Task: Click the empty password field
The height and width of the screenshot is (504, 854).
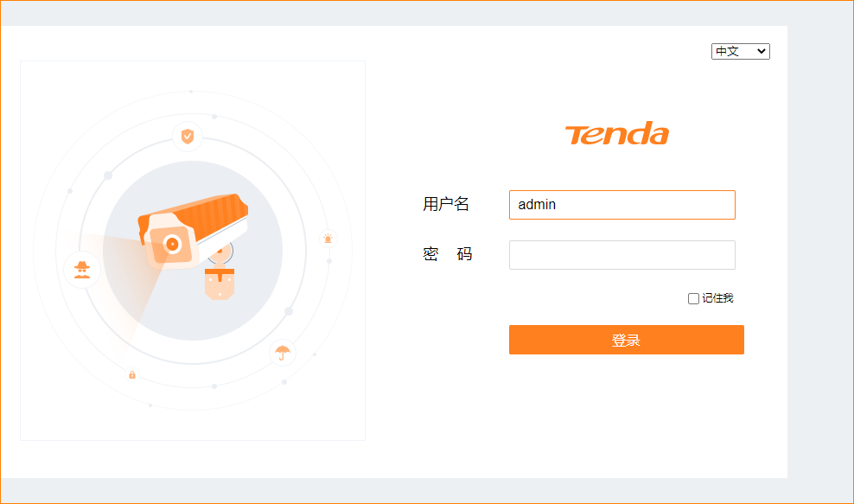Action: 622,255
